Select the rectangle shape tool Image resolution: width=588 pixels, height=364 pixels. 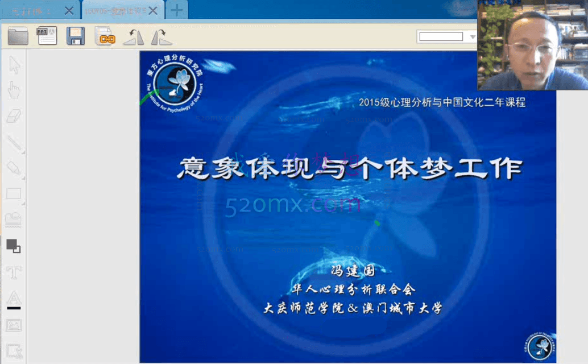(x=14, y=194)
